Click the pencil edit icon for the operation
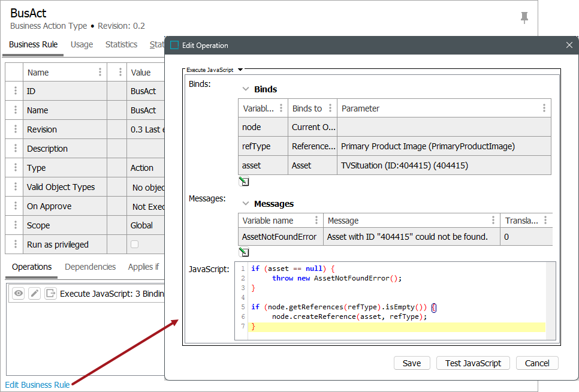 35,294
